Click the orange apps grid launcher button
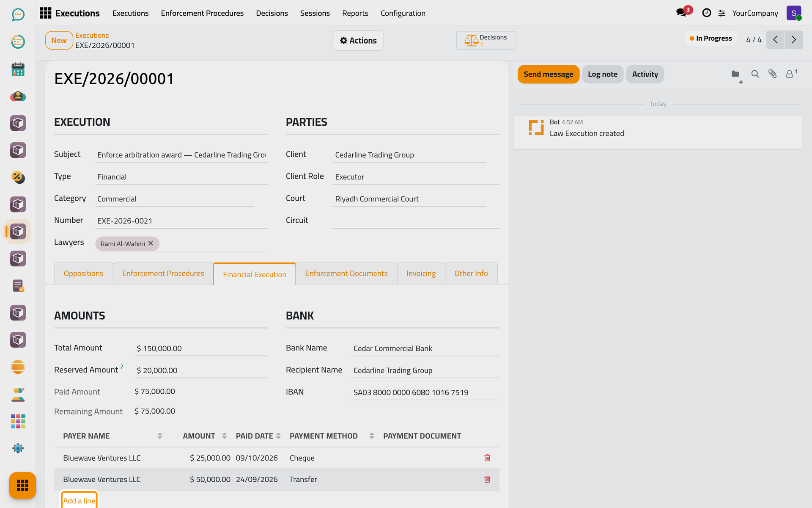The image size is (812, 508). click(x=22, y=485)
